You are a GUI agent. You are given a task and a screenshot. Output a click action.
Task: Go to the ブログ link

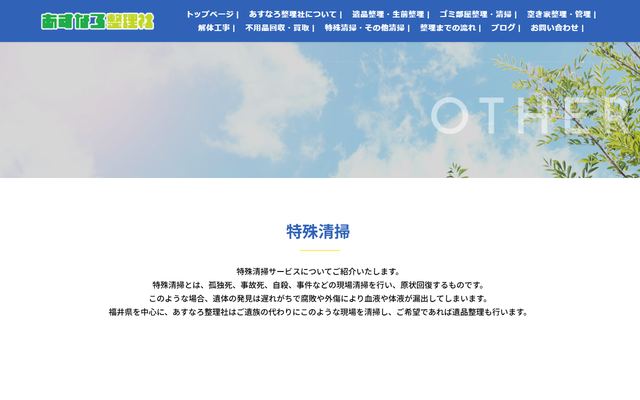click(x=503, y=28)
